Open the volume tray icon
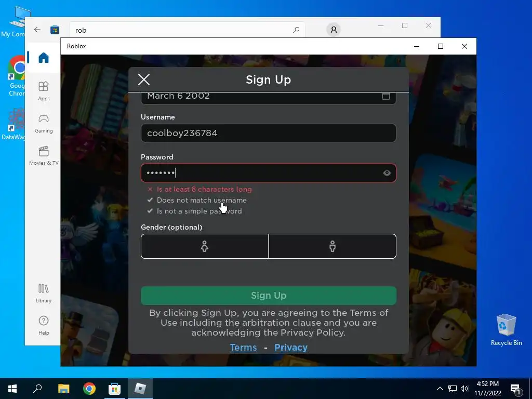532x399 pixels. [x=464, y=389]
